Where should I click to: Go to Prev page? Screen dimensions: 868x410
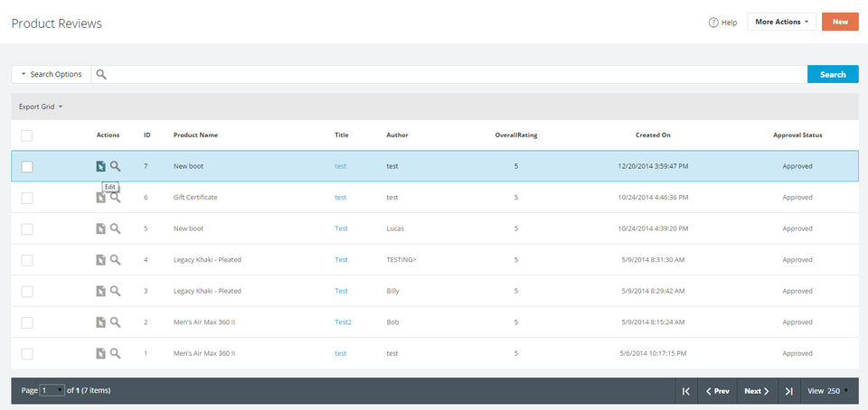[717, 391]
